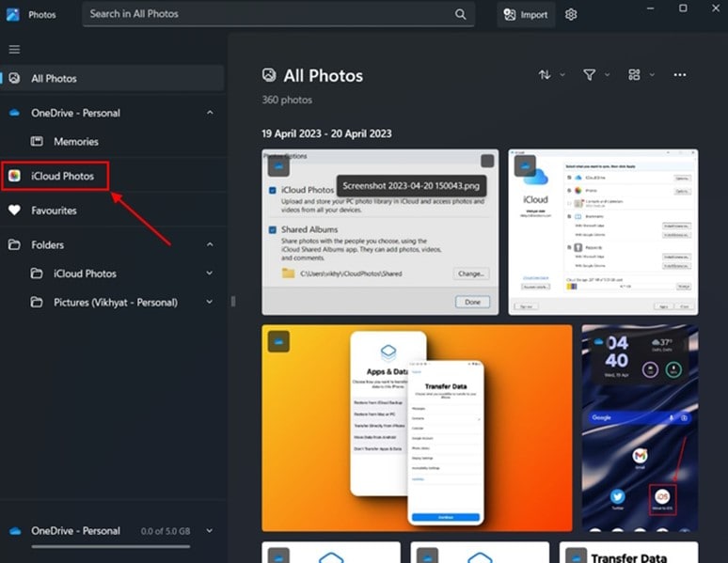Click the Folders folder icon
The image size is (728, 563).
(x=14, y=244)
